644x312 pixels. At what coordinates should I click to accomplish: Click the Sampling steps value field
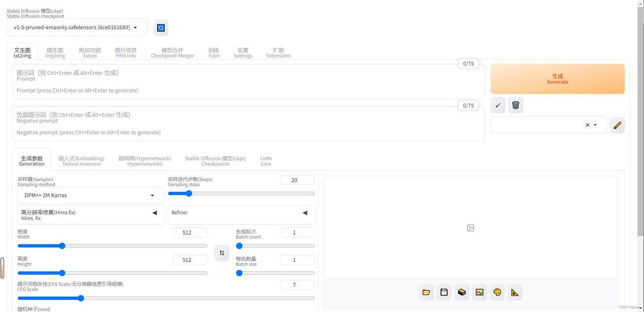pyautogui.click(x=297, y=180)
